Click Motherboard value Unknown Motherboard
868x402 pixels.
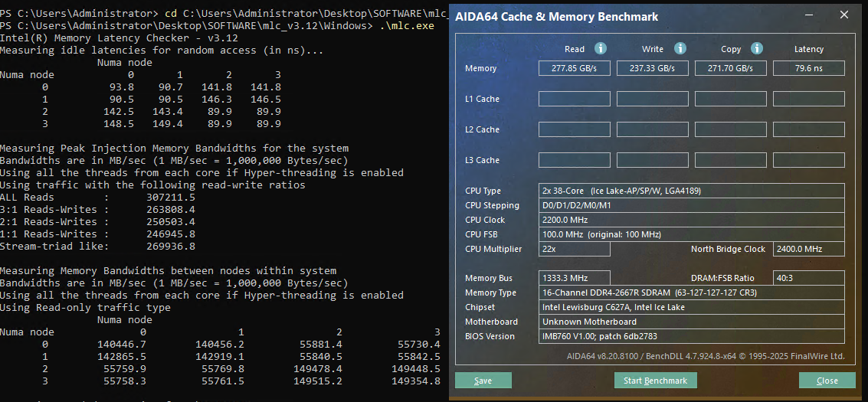coord(692,322)
